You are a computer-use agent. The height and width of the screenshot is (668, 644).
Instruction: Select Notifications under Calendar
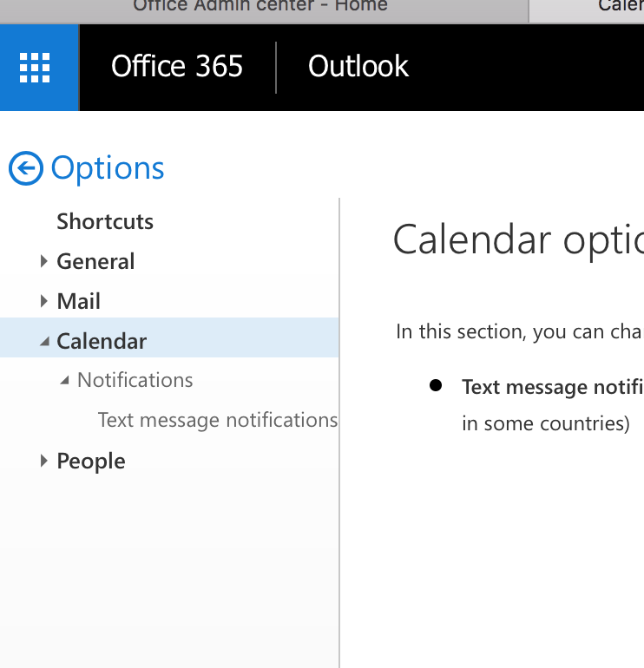(x=135, y=380)
